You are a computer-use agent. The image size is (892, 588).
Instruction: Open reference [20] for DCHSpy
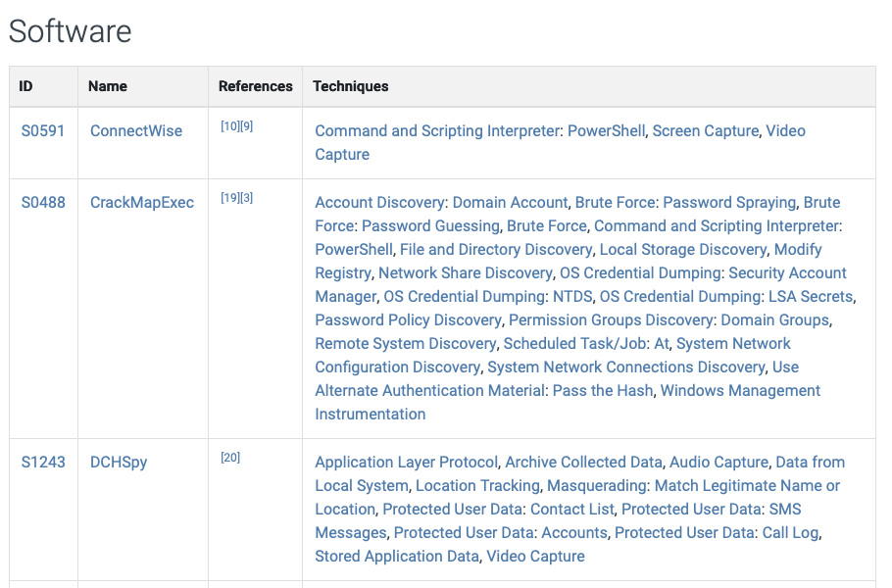coord(230,458)
